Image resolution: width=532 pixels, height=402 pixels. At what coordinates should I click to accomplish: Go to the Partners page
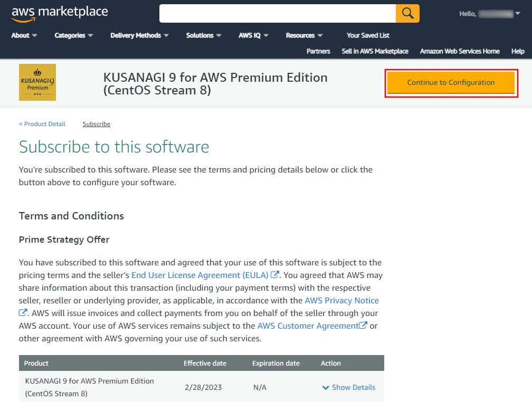tap(318, 51)
